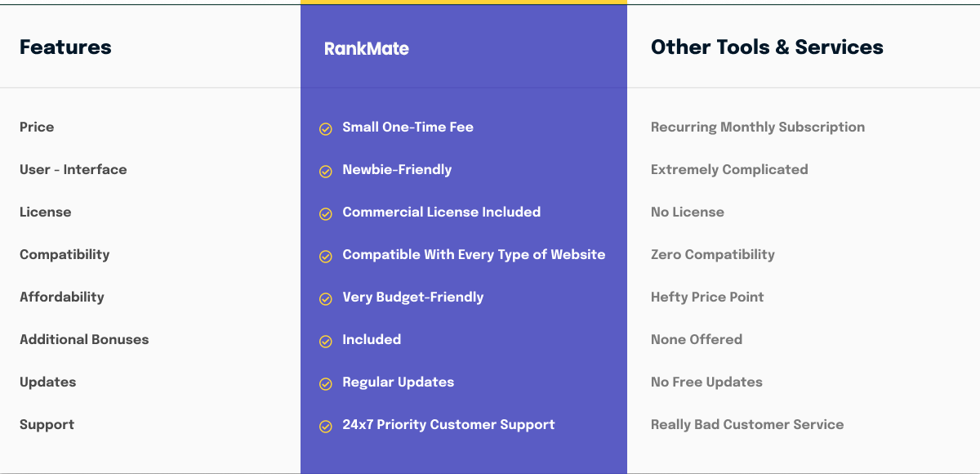The height and width of the screenshot is (474, 980).
Task: Click the Hefty Price Point text
Action: (707, 297)
